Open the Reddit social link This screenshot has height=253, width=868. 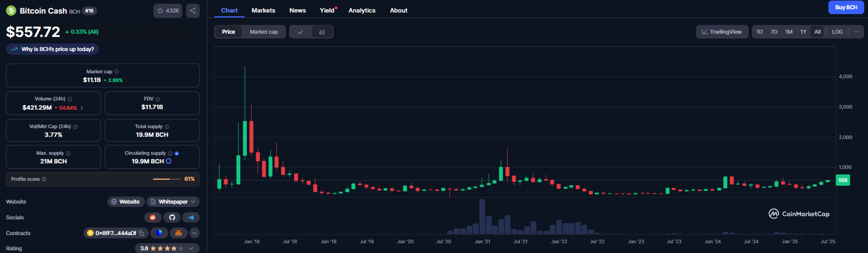[153, 217]
